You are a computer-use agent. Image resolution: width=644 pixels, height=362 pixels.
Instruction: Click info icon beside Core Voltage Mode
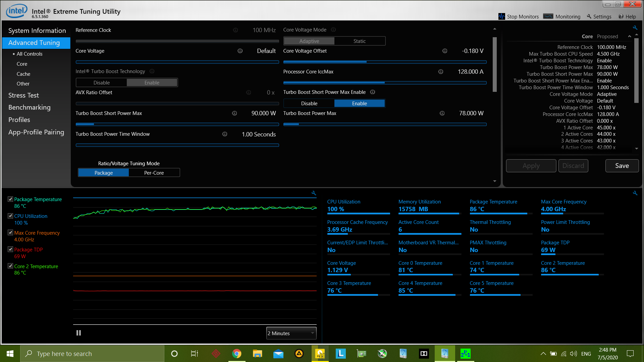[333, 30]
